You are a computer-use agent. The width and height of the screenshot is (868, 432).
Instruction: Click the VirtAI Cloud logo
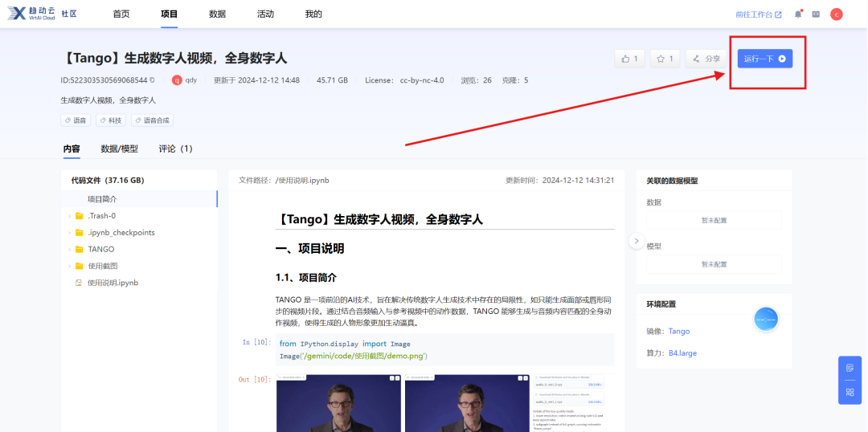(x=31, y=14)
